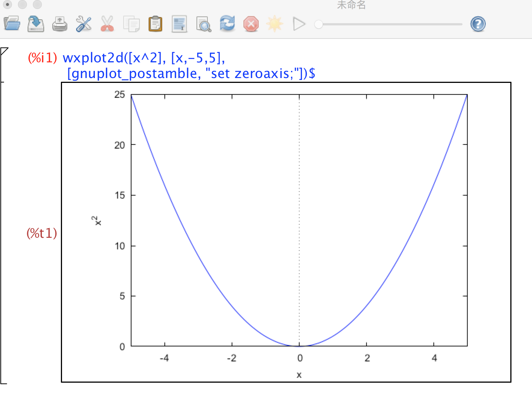Click the yellow sun animation icon

coord(275,24)
